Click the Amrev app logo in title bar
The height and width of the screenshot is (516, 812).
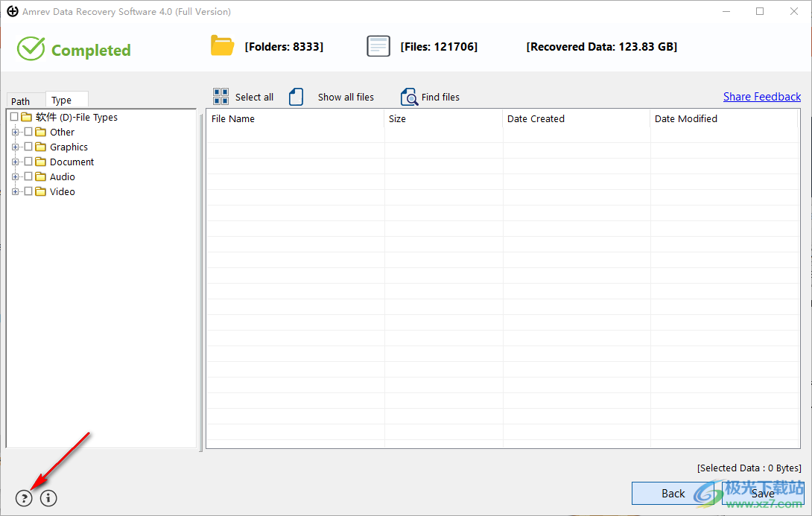point(13,11)
